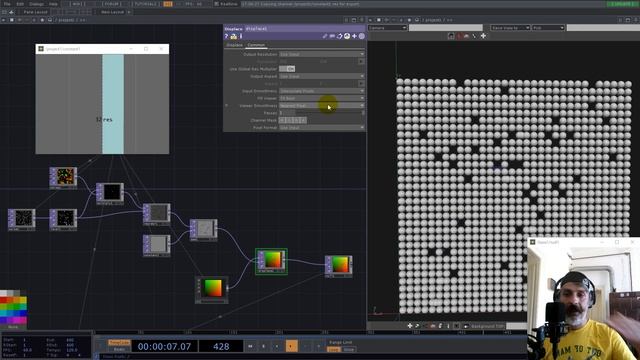Click the red swatch in the color palette

coord(4,300)
